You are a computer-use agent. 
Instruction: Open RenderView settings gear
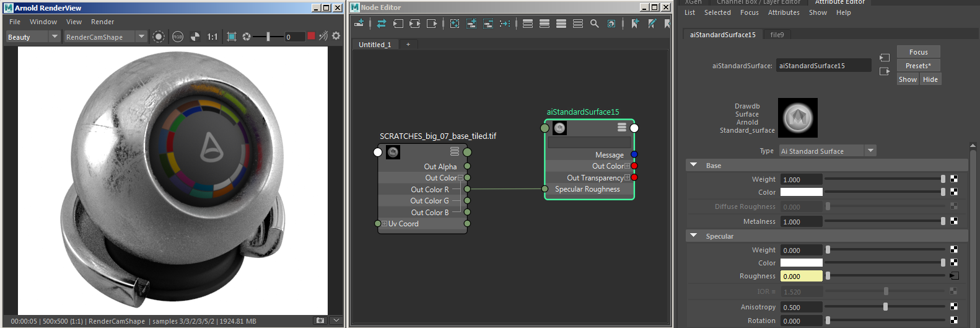click(x=336, y=36)
